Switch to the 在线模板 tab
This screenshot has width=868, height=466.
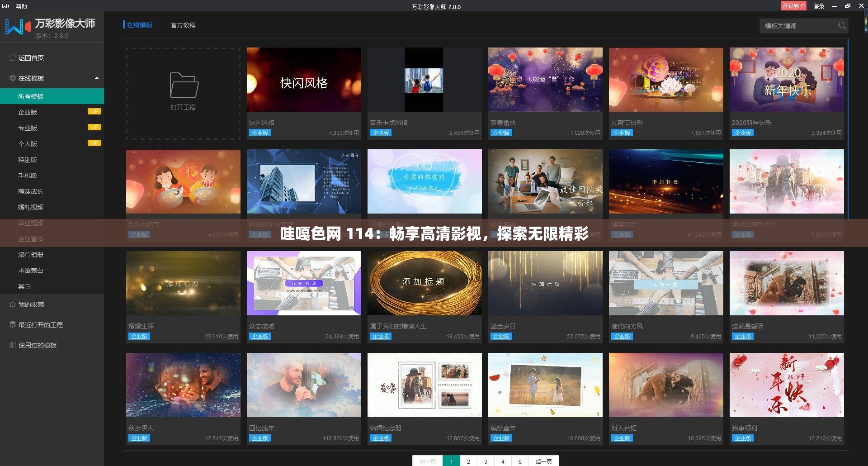tap(139, 25)
